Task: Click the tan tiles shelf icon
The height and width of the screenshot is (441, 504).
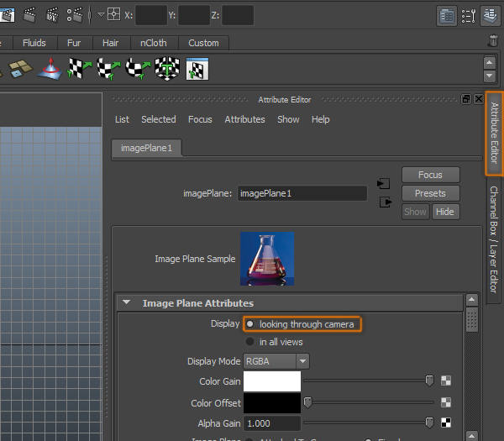Action: tap(20, 69)
